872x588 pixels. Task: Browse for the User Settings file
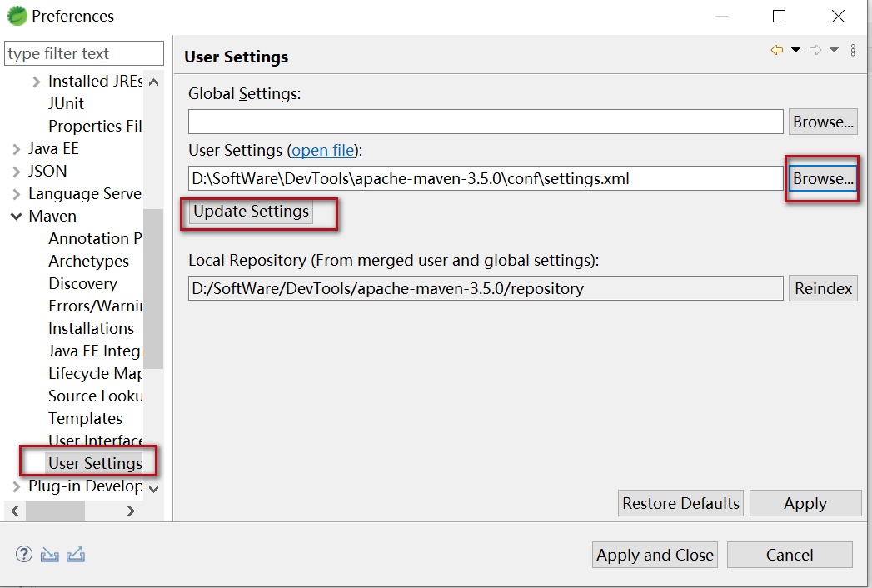823,178
